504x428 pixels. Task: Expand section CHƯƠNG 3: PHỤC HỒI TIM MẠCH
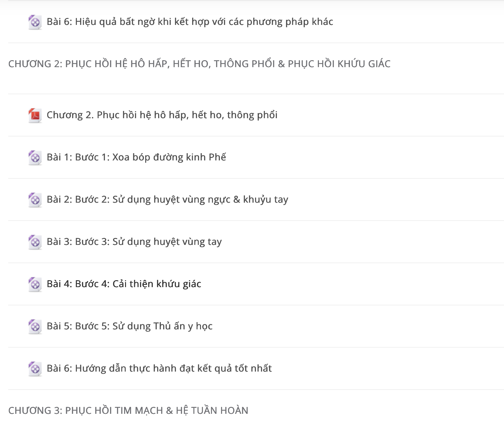(x=128, y=411)
